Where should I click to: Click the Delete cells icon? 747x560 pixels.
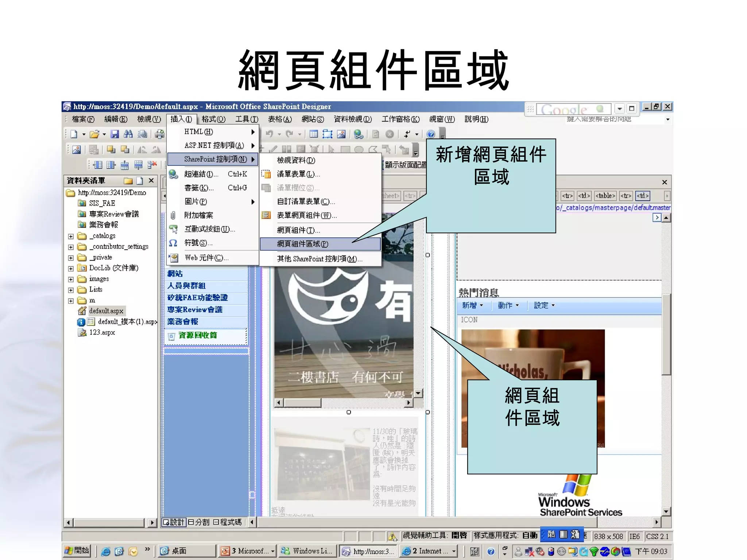[152, 165]
